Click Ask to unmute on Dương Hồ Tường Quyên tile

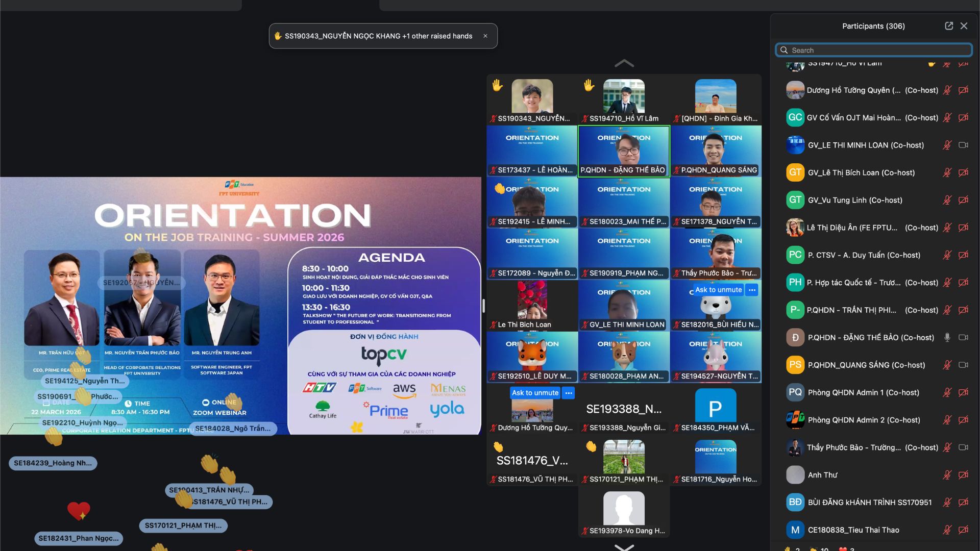point(535,393)
